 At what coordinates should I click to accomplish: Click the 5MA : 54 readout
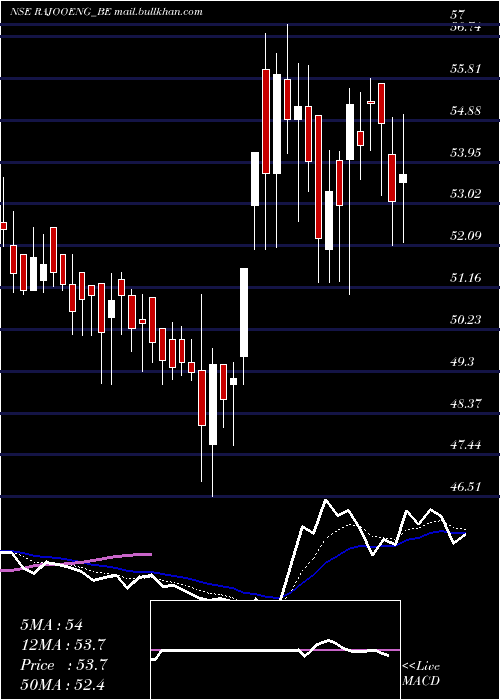point(51,625)
